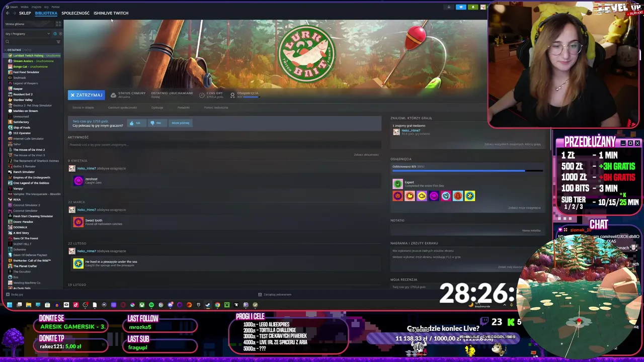Click Zobacz aktualności link
The image size is (644, 362).
coord(366,155)
